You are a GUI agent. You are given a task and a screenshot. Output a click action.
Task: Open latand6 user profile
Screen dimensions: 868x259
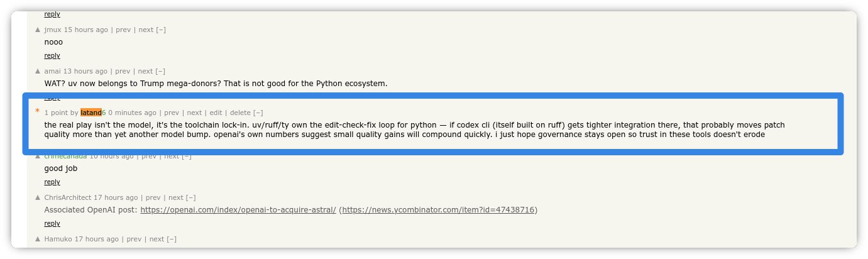[93, 113]
